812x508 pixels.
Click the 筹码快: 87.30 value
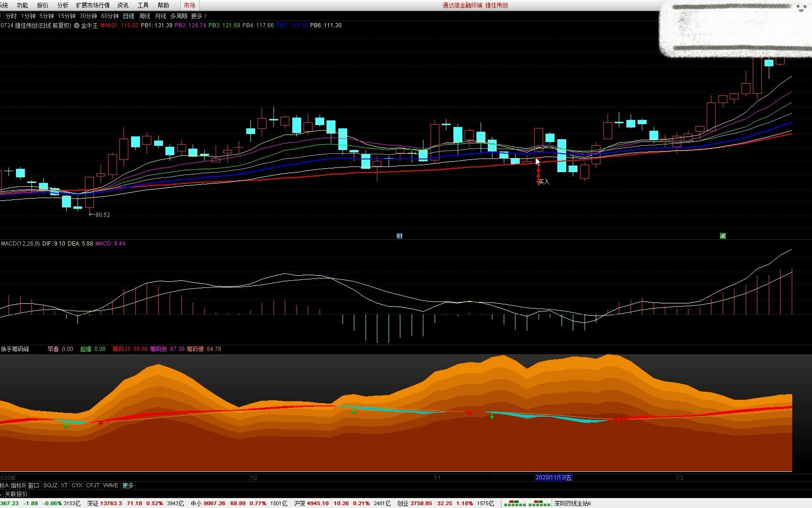(x=167, y=349)
